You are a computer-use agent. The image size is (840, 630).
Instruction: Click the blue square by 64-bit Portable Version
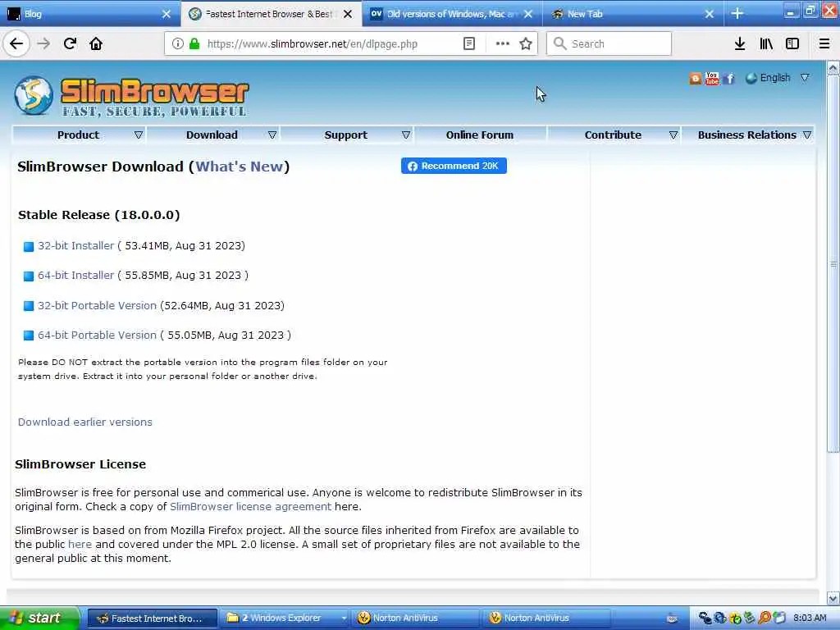tap(29, 336)
